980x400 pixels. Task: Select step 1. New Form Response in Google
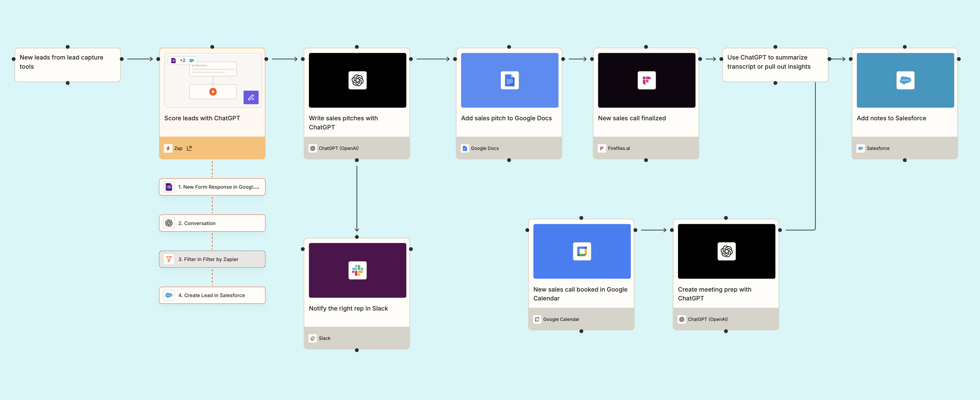[x=212, y=187]
